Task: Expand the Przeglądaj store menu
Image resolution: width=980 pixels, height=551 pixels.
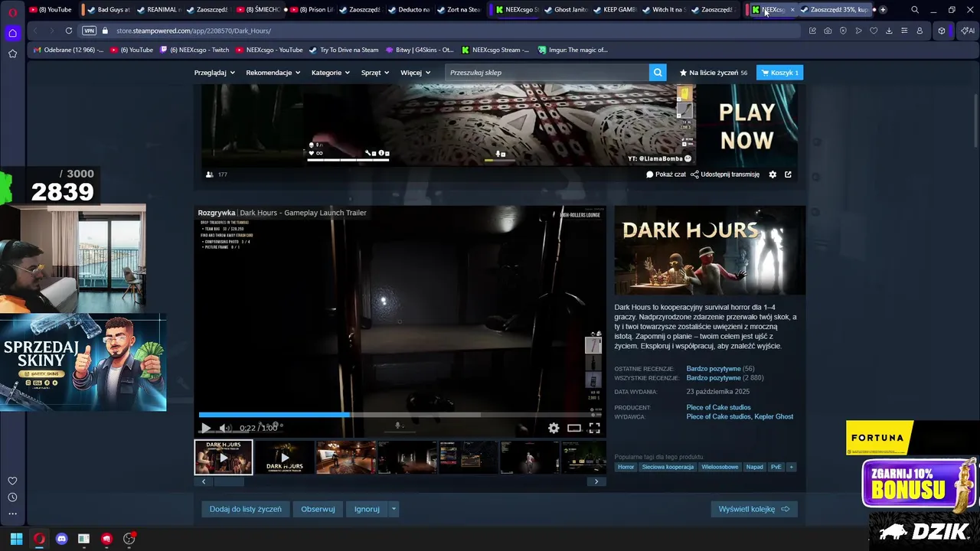Action: click(x=214, y=73)
